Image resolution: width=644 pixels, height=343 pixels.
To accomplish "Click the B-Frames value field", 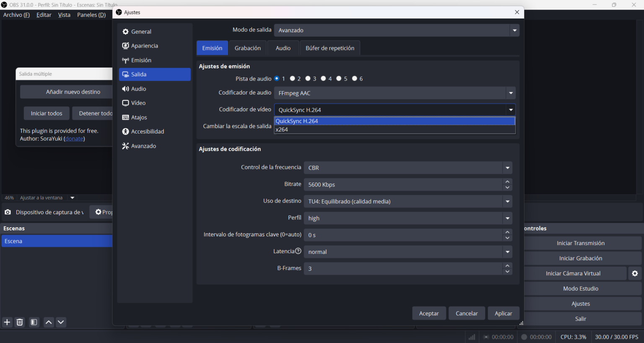I will click(402, 268).
